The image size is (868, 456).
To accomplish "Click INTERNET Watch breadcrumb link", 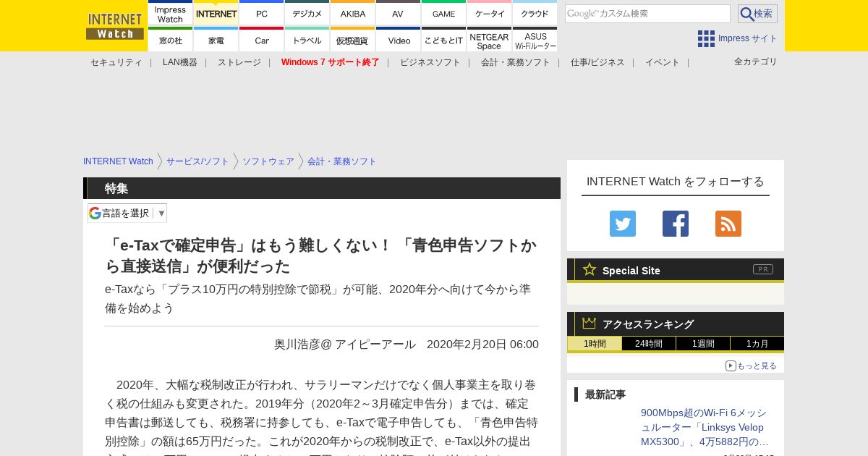I will point(118,161).
